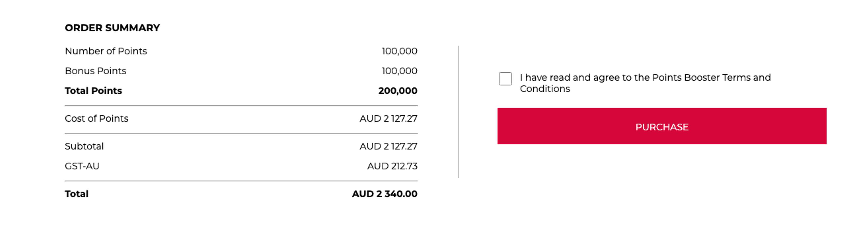Select the Subtotal AUD 2 127.27 amount
Viewport: 868px width, 234px height.
(388, 146)
